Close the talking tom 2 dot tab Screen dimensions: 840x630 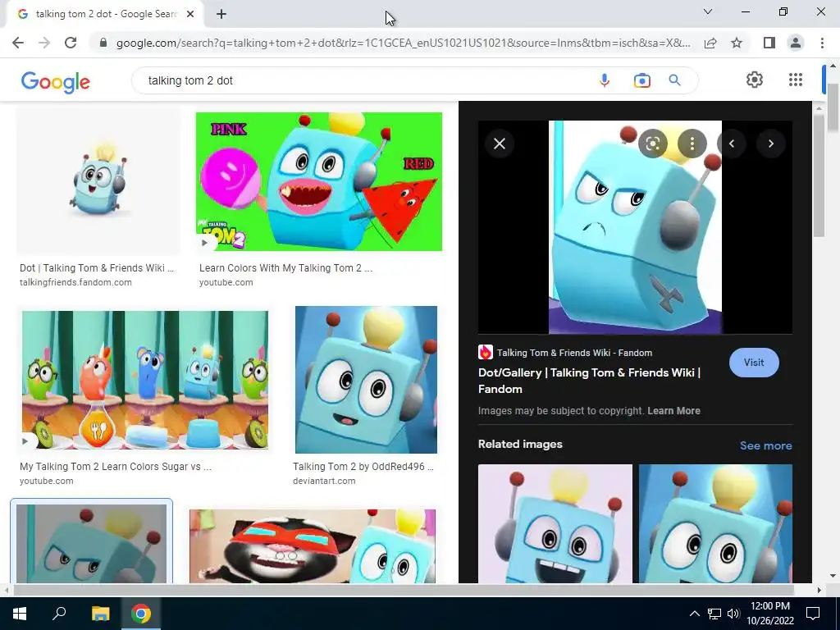pyautogui.click(x=190, y=15)
